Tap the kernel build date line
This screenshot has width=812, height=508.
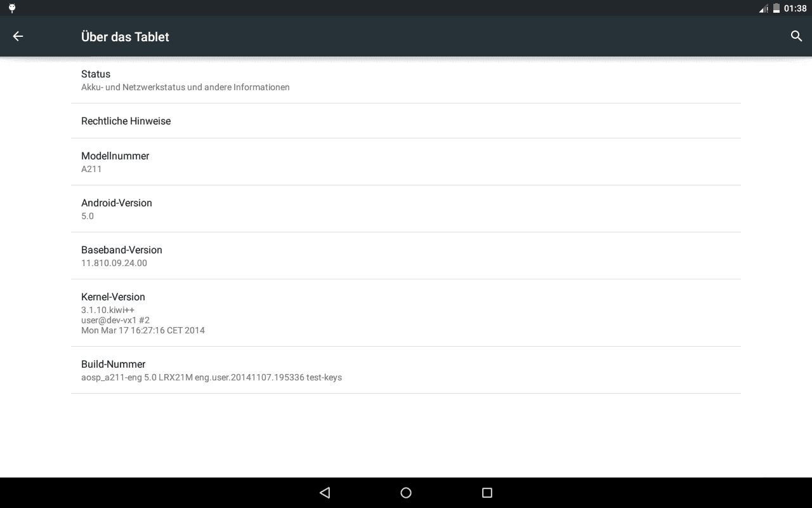(143, 330)
